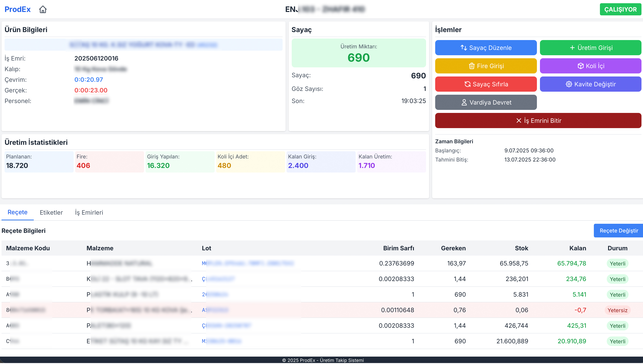Open the İş Emirleri tab
643x364 pixels.
pyautogui.click(x=89, y=212)
